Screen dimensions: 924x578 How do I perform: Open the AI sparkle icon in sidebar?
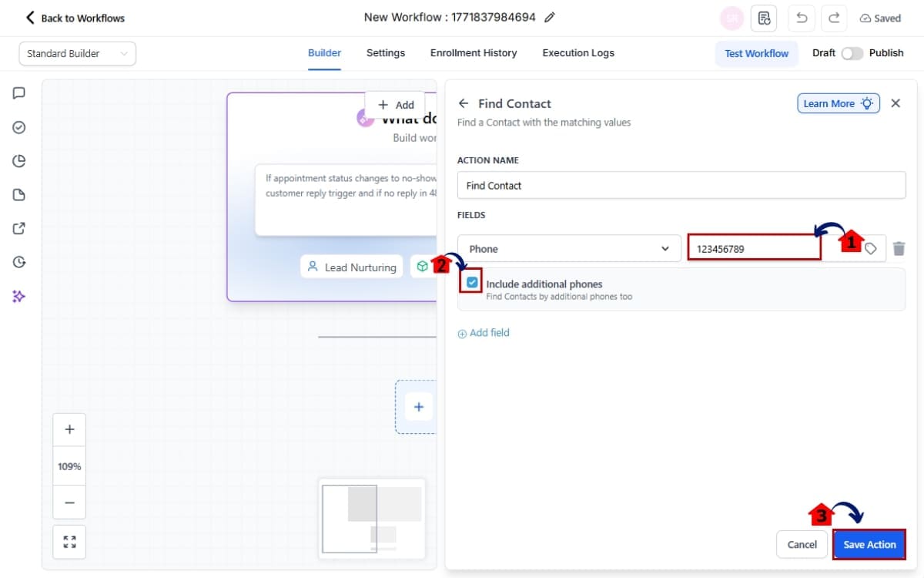(x=19, y=296)
